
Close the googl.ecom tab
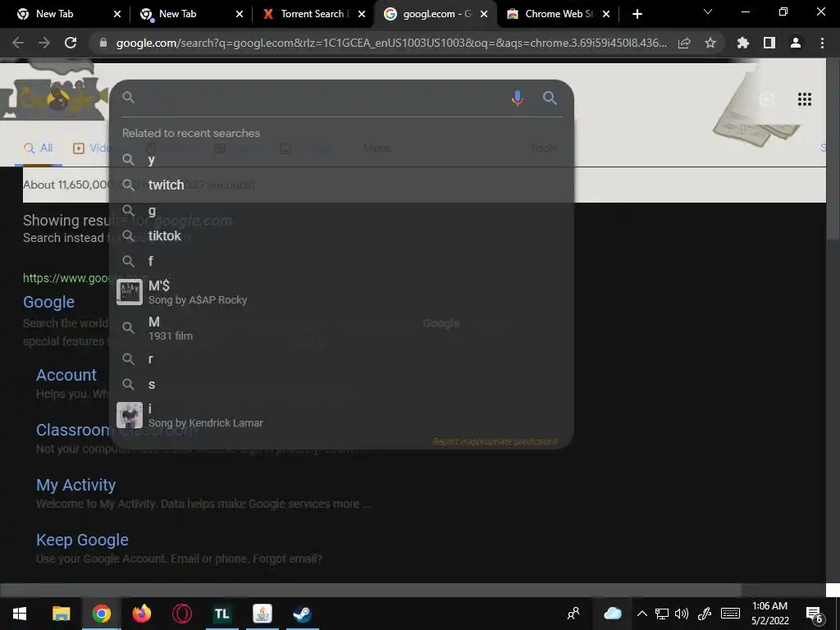[484, 14]
